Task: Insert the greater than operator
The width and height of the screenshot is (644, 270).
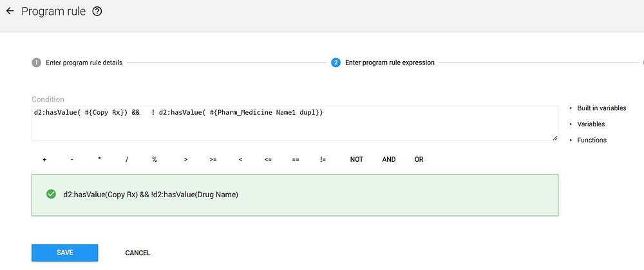Action: coord(185,160)
